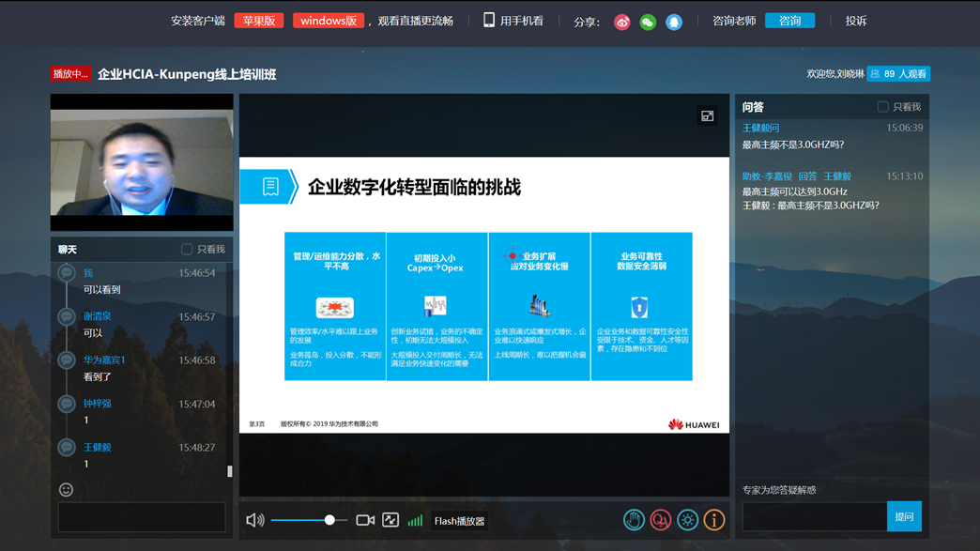980x551 pixels.
Task: Share the live stream to Weibo
Action: [x=620, y=22]
